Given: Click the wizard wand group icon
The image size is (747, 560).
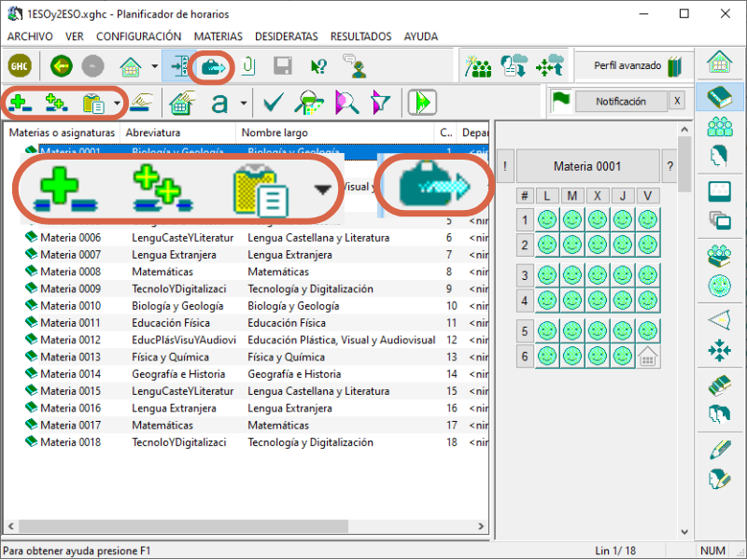Looking at the screenshot, I should coord(477,65).
